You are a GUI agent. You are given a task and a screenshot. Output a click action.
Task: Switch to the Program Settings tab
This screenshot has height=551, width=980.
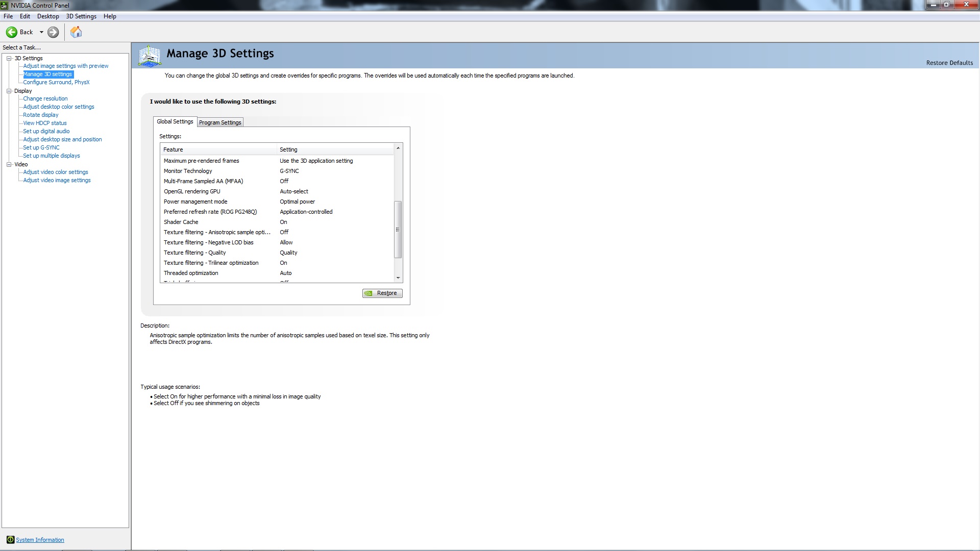[220, 122]
